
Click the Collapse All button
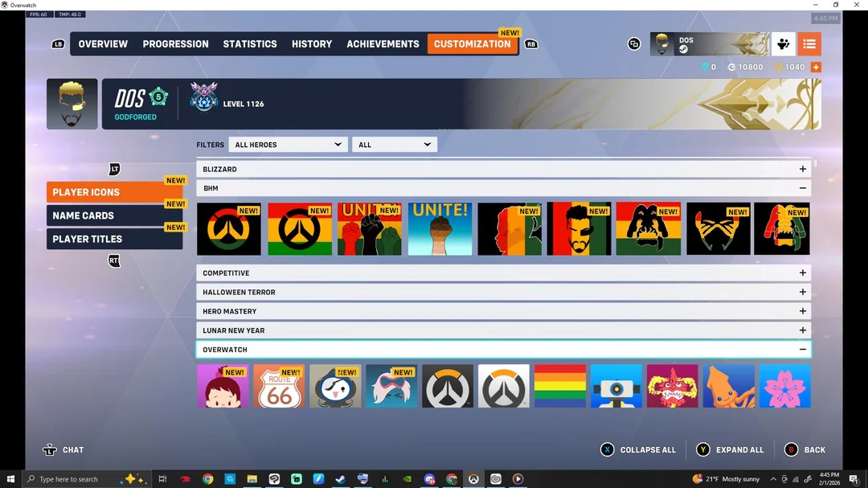pos(638,449)
